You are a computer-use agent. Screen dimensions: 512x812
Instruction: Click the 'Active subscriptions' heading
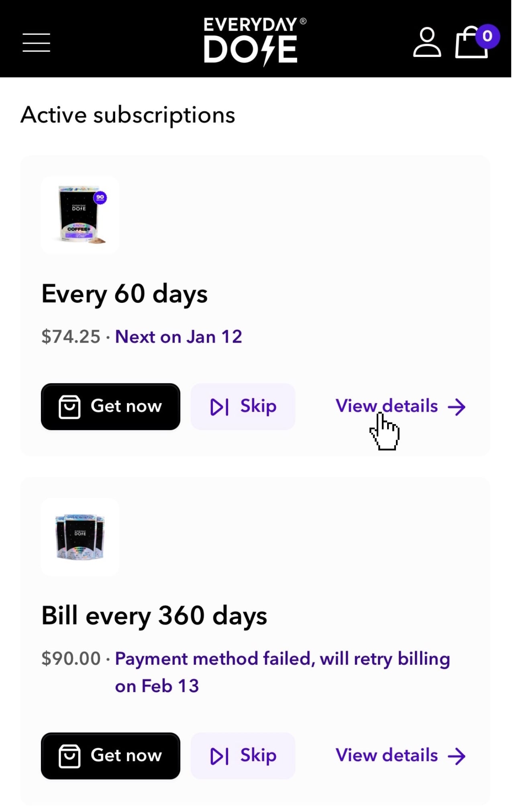128,115
